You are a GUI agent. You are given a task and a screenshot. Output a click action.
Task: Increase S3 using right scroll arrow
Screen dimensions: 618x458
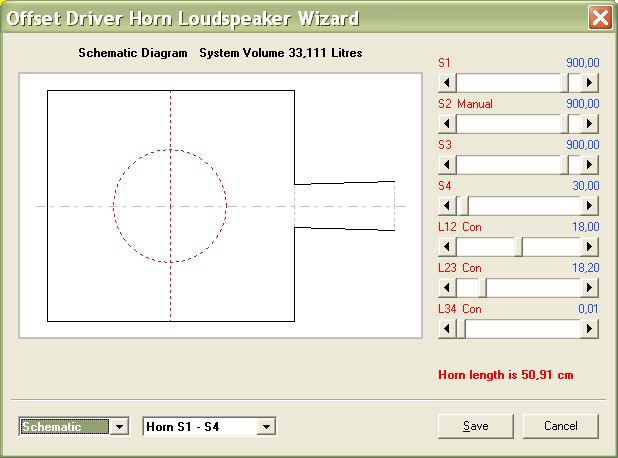click(589, 165)
